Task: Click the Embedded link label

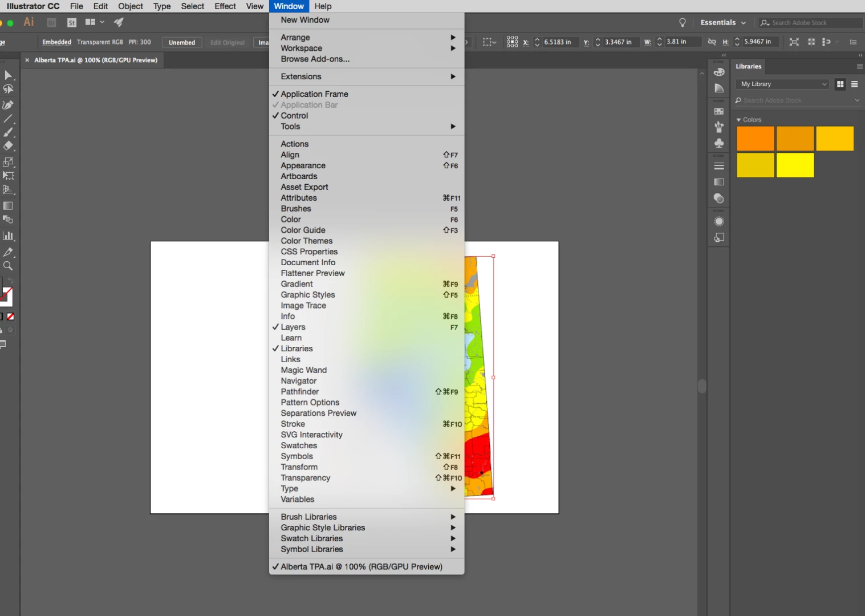Action: click(x=57, y=42)
